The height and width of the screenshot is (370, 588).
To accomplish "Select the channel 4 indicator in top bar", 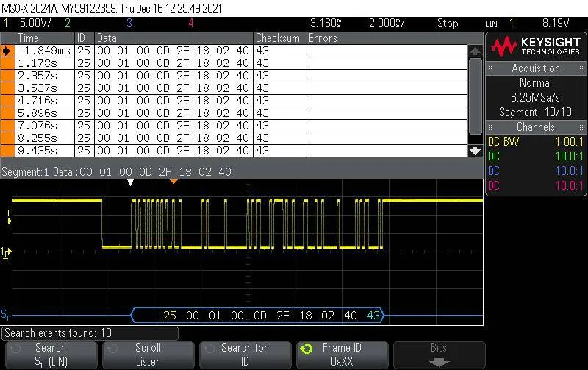I will coord(191,24).
